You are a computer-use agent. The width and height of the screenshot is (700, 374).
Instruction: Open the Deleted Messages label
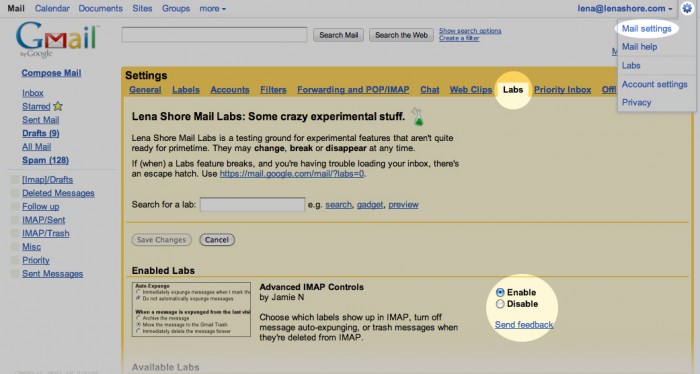(58, 193)
